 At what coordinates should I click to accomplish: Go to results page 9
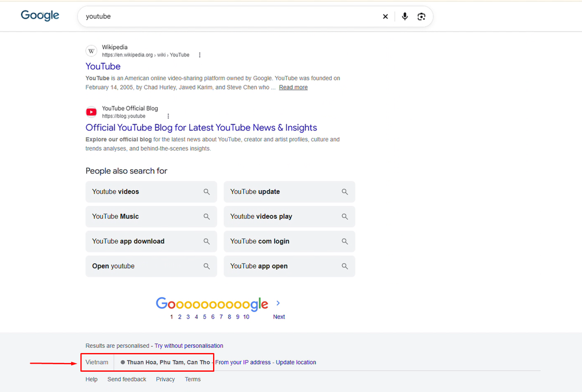(237, 317)
